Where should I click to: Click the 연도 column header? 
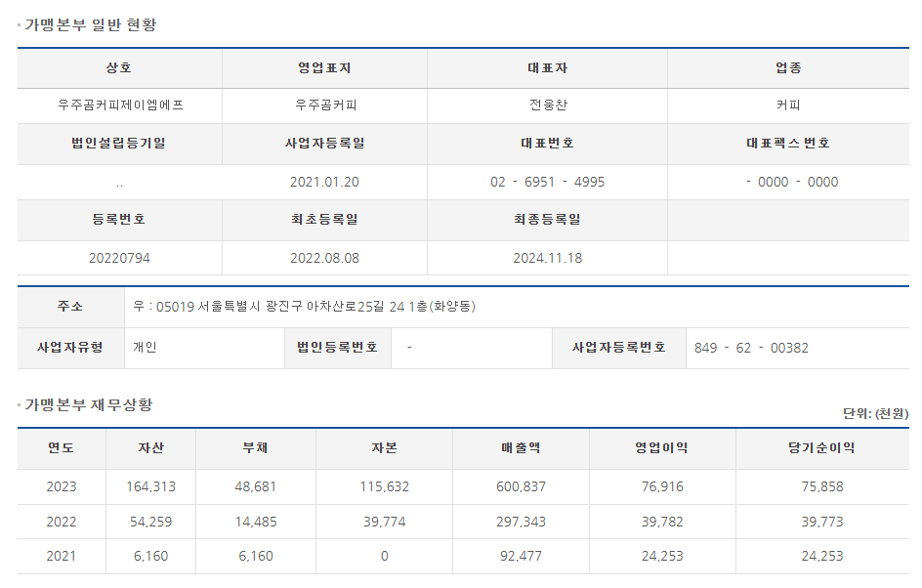(x=62, y=448)
